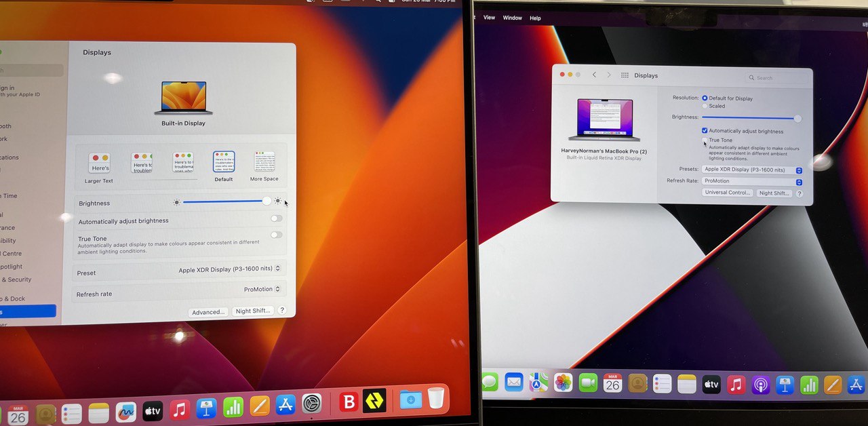
Task: Open the Window menu in the menu bar
Action: coord(513,18)
